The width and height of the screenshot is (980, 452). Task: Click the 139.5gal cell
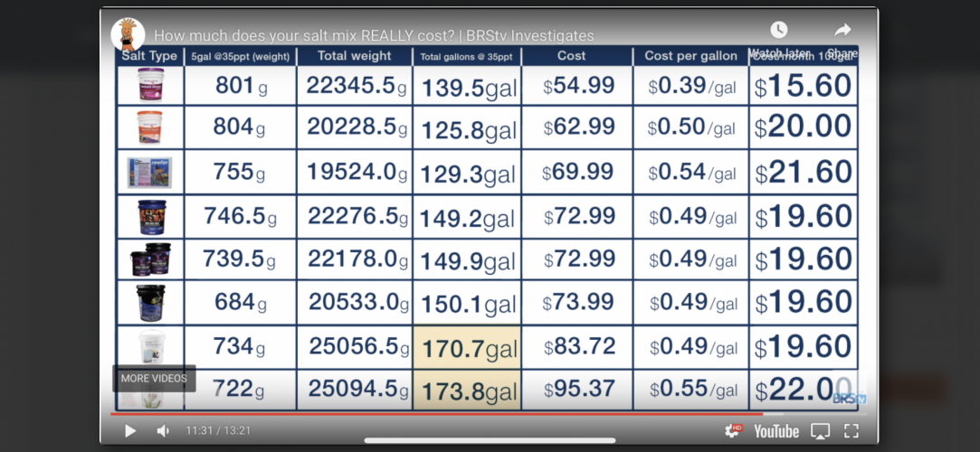[x=467, y=87]
